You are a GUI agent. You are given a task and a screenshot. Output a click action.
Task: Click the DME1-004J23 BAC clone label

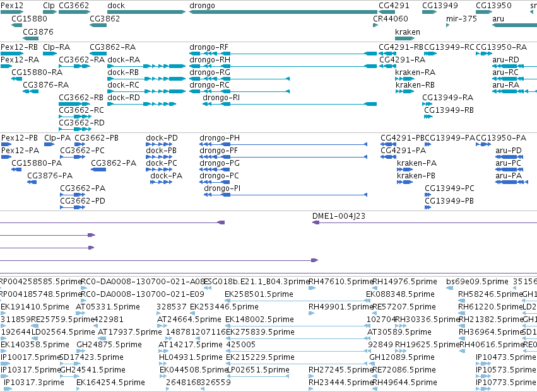(339, 216)
